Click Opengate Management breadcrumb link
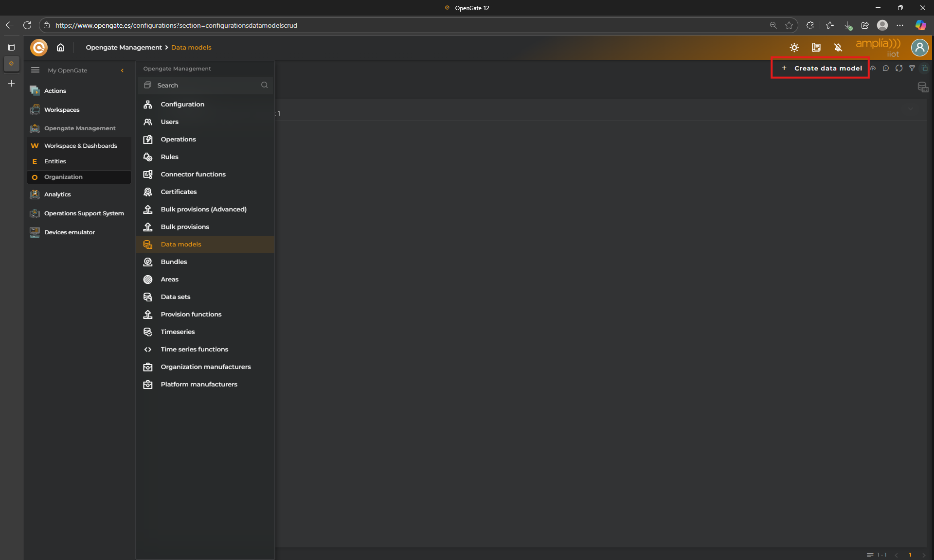This screenshot has height=560, width=934. [124, 47]
